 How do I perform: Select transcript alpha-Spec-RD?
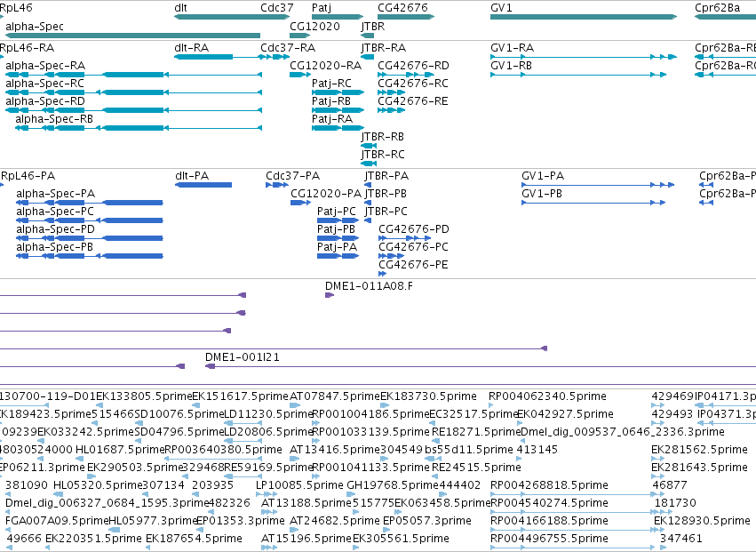coord(133,110)
